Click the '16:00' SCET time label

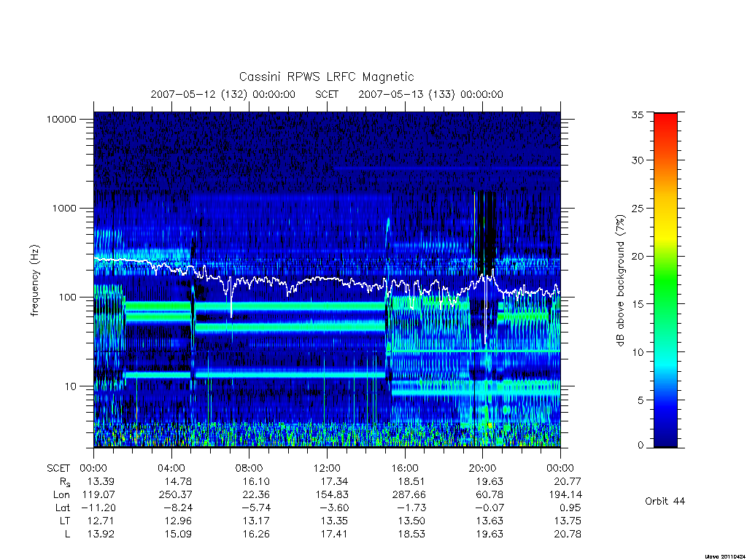tap(405, 468)
